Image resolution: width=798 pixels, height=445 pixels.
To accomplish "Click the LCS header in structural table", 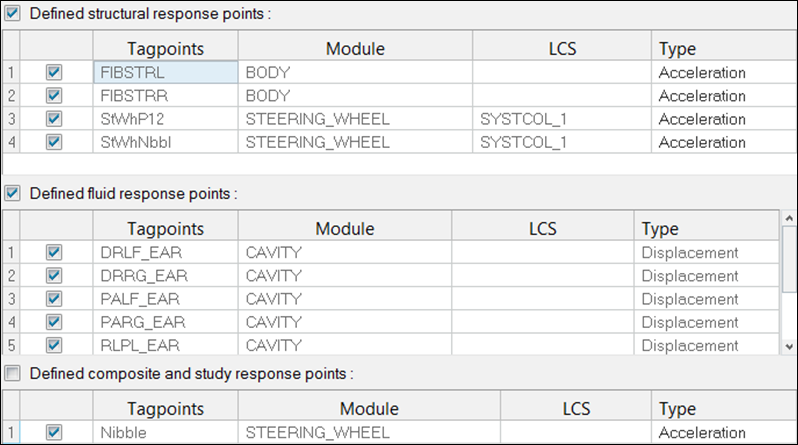I will (562, 49).
